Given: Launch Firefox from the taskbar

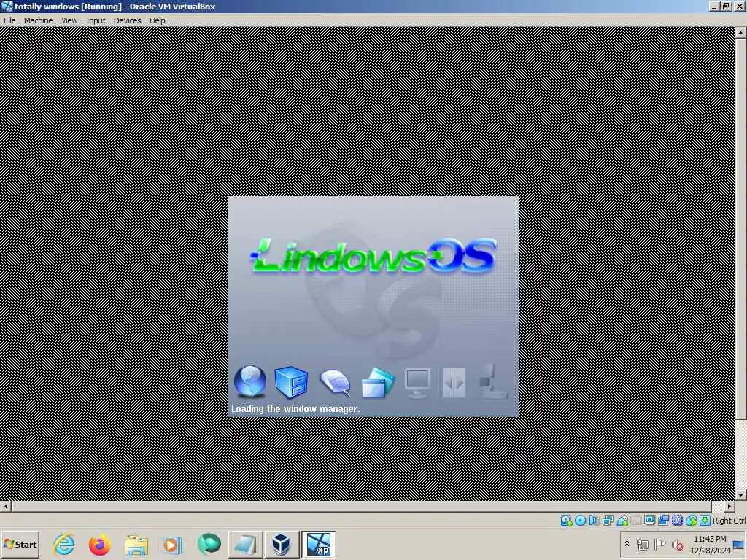Looking at the screenshot, I should coord(100,544).
